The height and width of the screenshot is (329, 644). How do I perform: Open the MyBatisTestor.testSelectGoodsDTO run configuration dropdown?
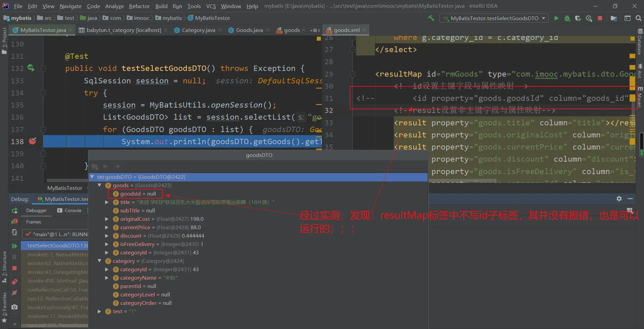(x=494, y=18)
